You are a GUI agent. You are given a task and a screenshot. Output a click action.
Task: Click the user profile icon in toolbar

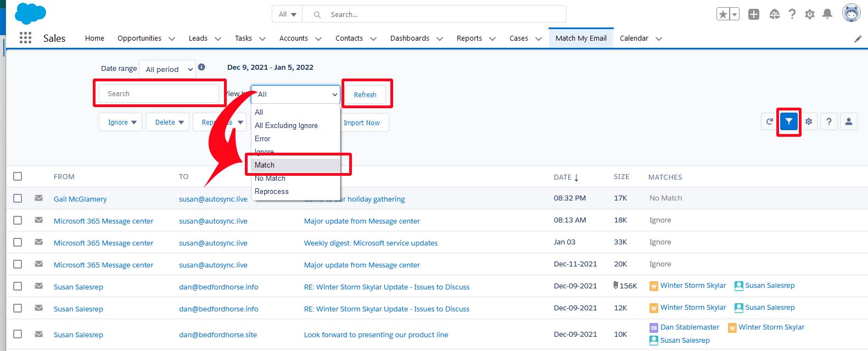point(848,122)
